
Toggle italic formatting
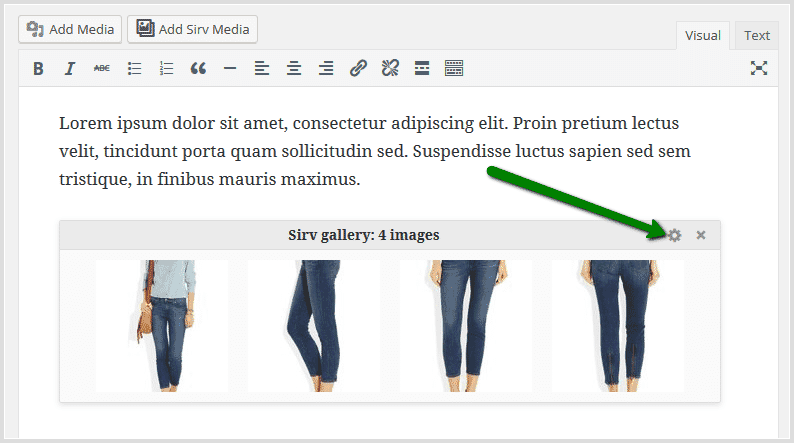pos(70,68)
